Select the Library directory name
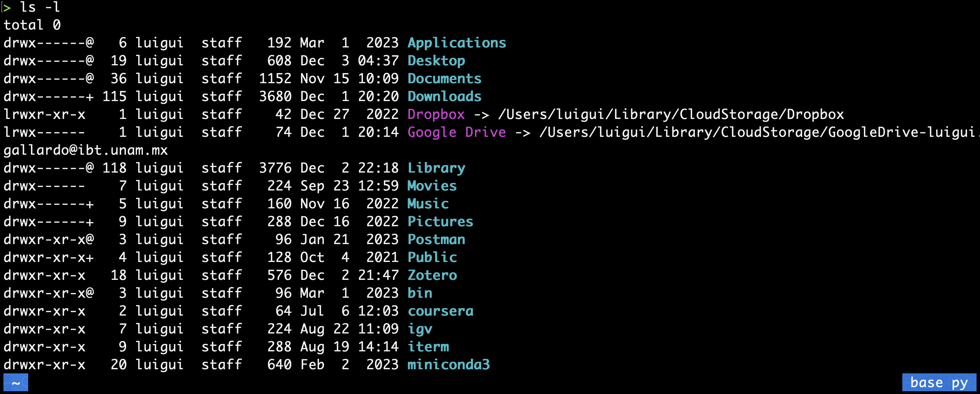Screen dimensions: 980x394 pos(436,168)
